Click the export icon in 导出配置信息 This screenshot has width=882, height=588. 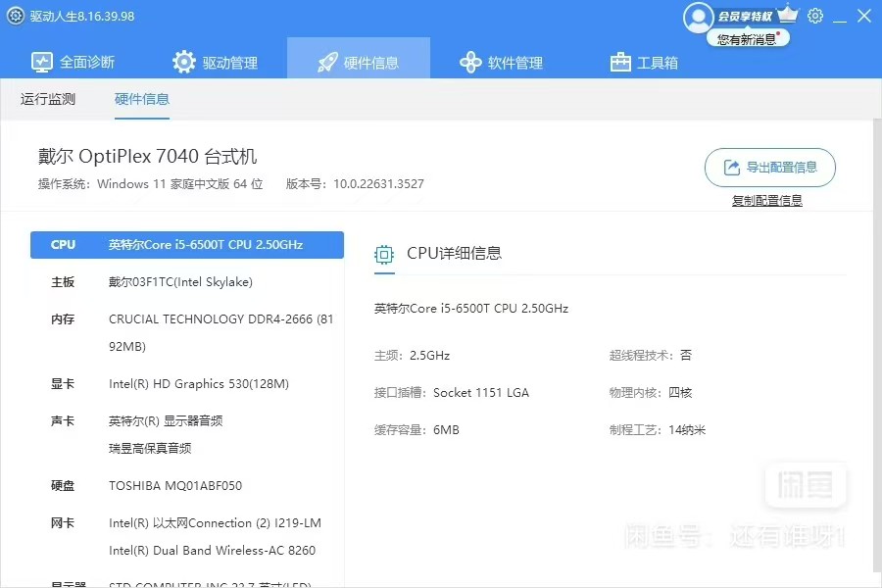pyautogui.click(x=731, y=168)
